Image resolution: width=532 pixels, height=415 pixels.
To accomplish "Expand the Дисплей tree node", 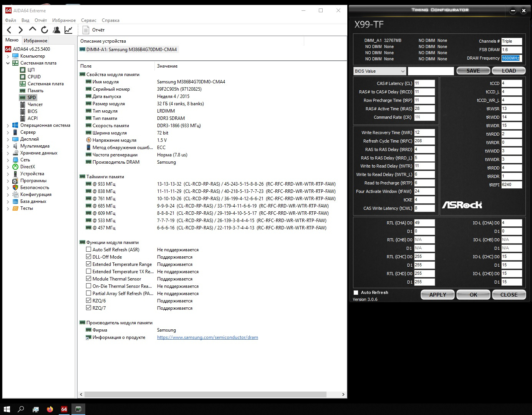I will [8, 139].
